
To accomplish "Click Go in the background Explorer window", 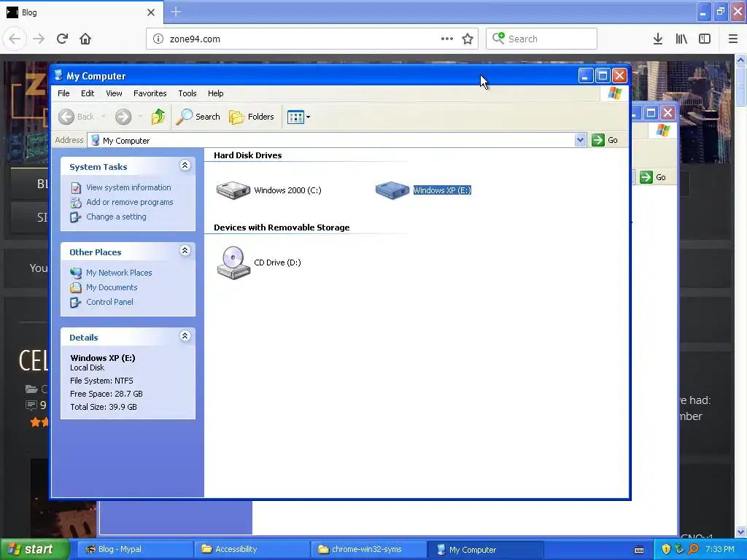I will (653, 177).
